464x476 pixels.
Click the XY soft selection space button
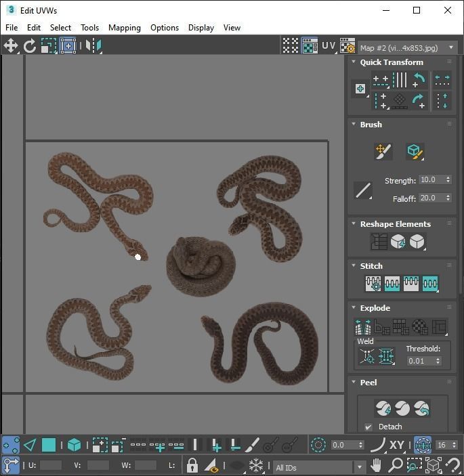pos(396,445)
